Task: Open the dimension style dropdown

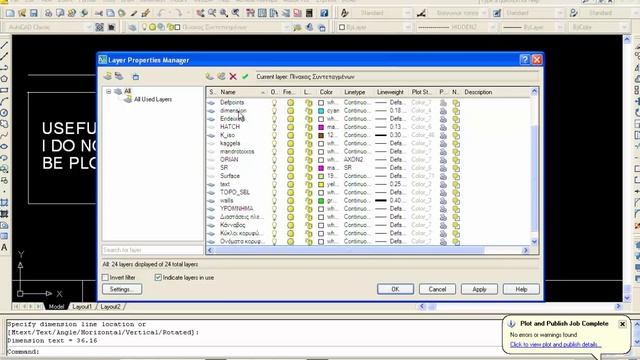Action: [484, 13]
